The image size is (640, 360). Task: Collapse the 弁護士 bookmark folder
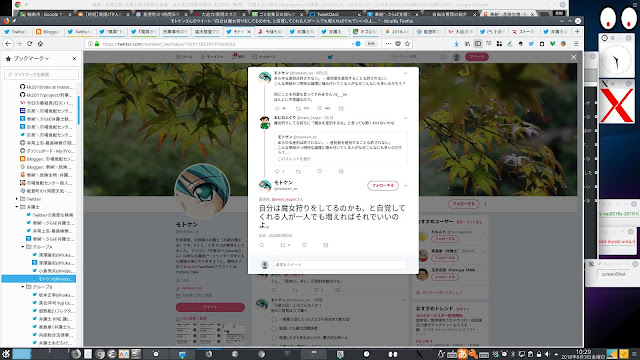(17, 207)
